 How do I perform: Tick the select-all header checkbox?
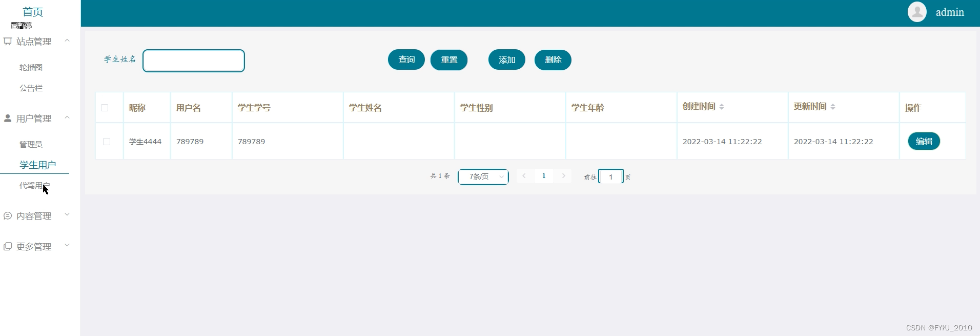105,108
